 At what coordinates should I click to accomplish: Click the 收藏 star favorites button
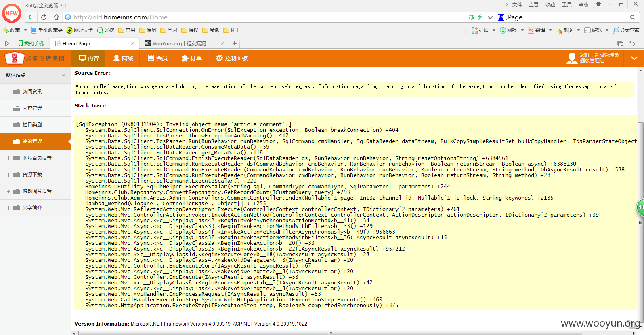pyautogui.click(x=11, y=30)
